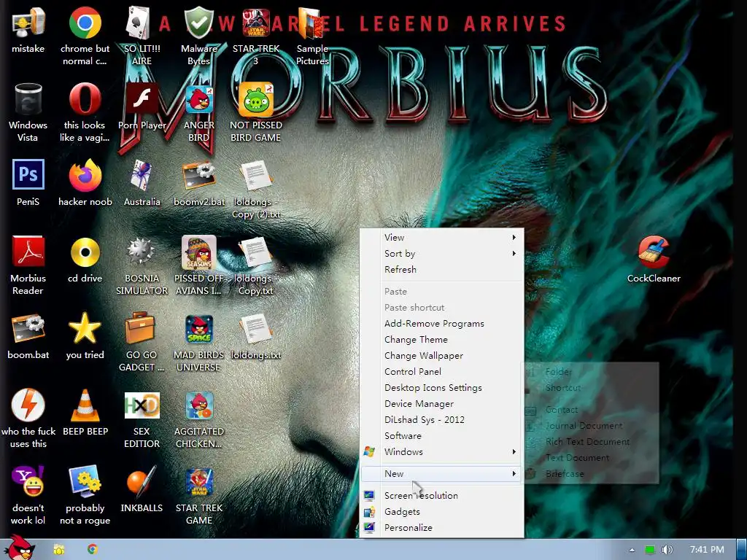The image size is (747, 560).
Task: Choose Change Theme in context menu
Action: [441, 340]
